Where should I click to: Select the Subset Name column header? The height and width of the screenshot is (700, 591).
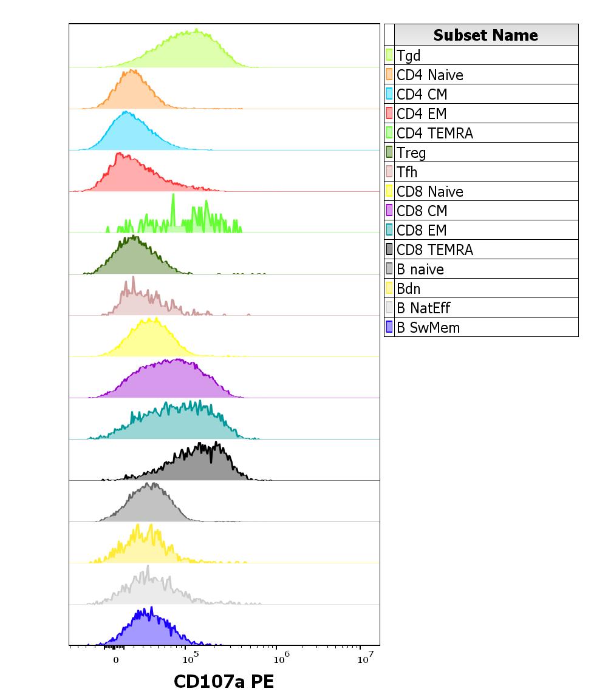pos(485,35)
